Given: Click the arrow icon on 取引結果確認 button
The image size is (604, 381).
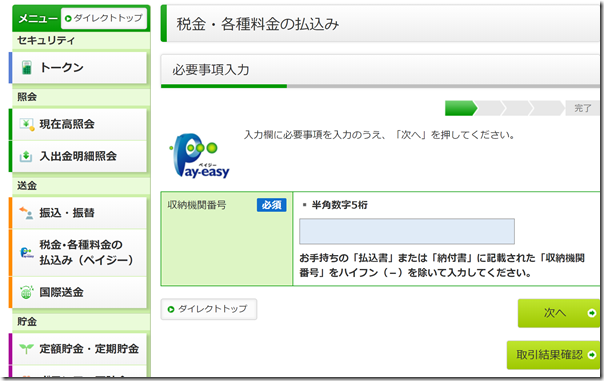Looking at the screenshot, I should (x=592, y=355).
